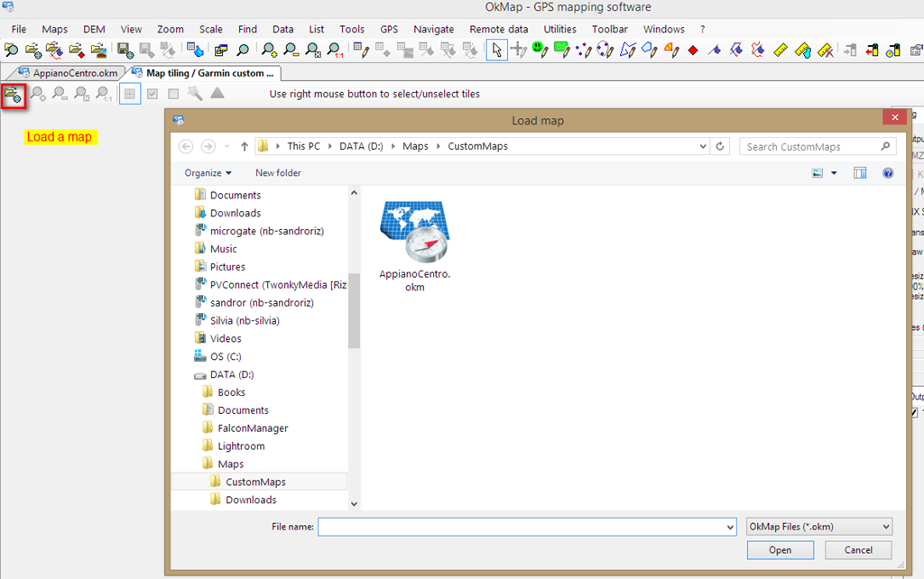Viewport: 924px width, 579px height.
Task: Expand the breadcrumb chevron after This PC
Action: tap(329, 146)
